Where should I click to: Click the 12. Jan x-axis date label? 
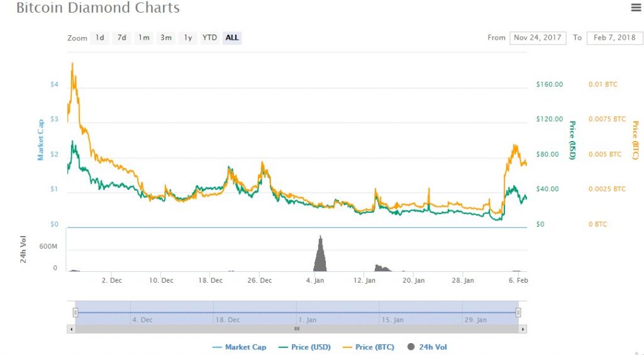(x=364, y=280)
